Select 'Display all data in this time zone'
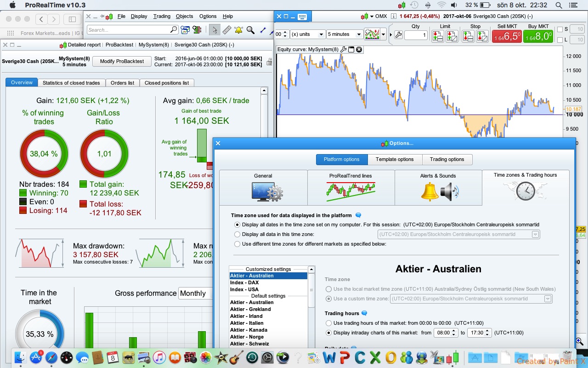588x368 pixels. pyautogui.click(x=237, y=235)
